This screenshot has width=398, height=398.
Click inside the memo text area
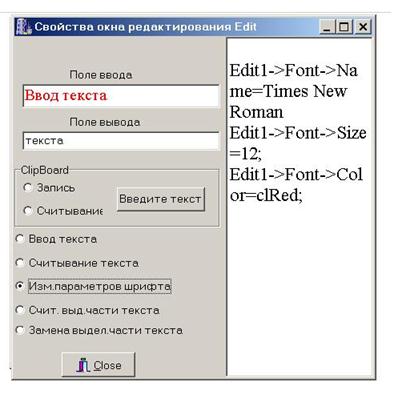[x=300, y=207]
